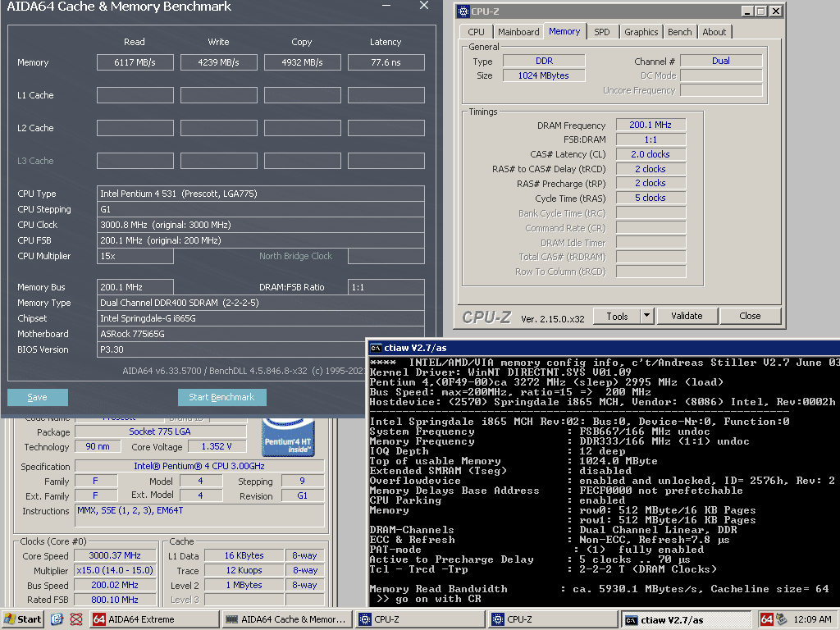Click the red quick launch icon
Image resolution: width=840 pixels, height=630 pixels.
(x=76, y=619)
